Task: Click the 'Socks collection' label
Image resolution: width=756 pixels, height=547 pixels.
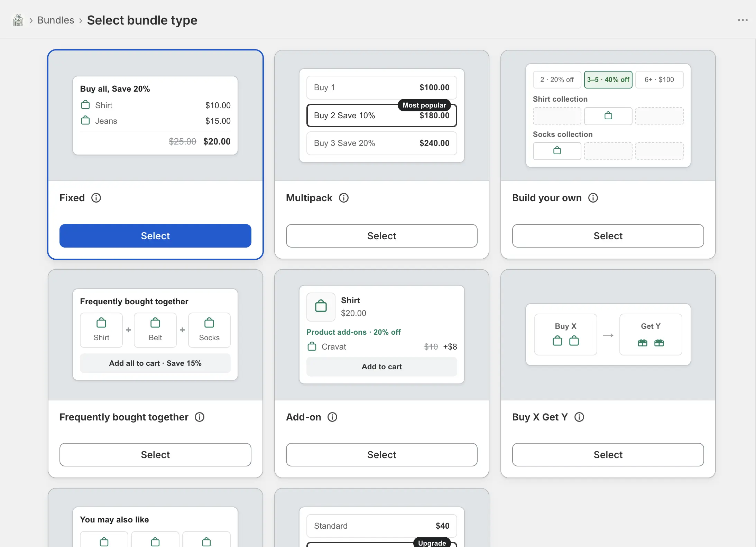Action: [x=563, y=135]
